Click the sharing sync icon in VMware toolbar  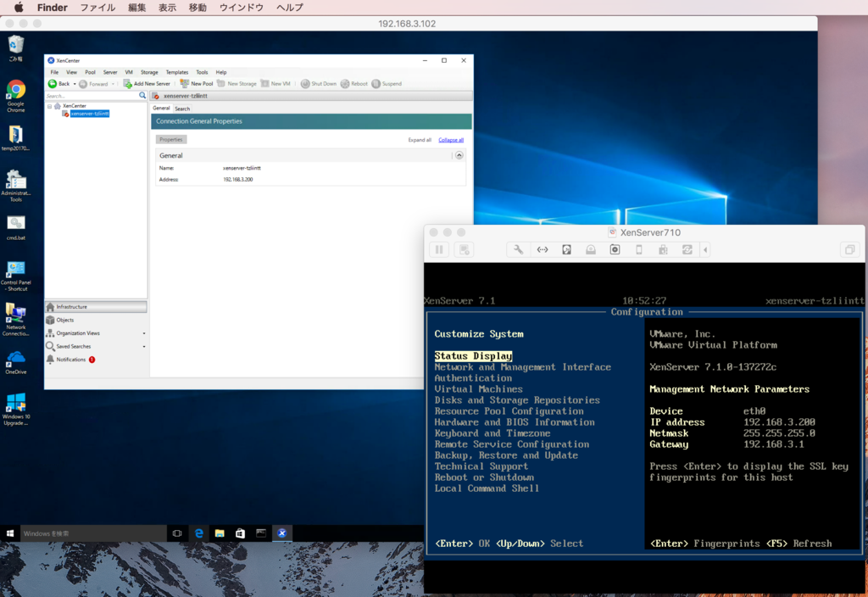pyautogui.click(x=687, y=250)
